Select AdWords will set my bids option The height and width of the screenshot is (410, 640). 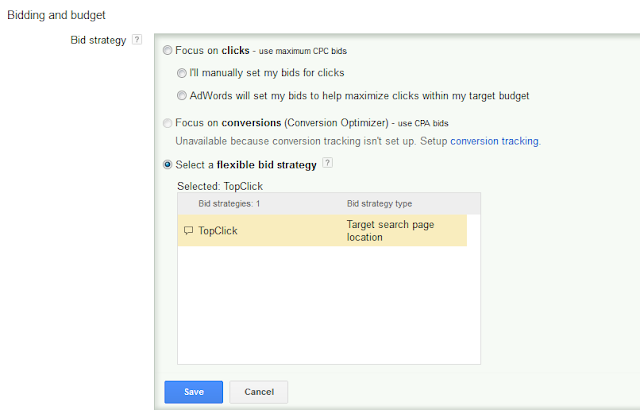pyautogui.click(x=181, y=96)
